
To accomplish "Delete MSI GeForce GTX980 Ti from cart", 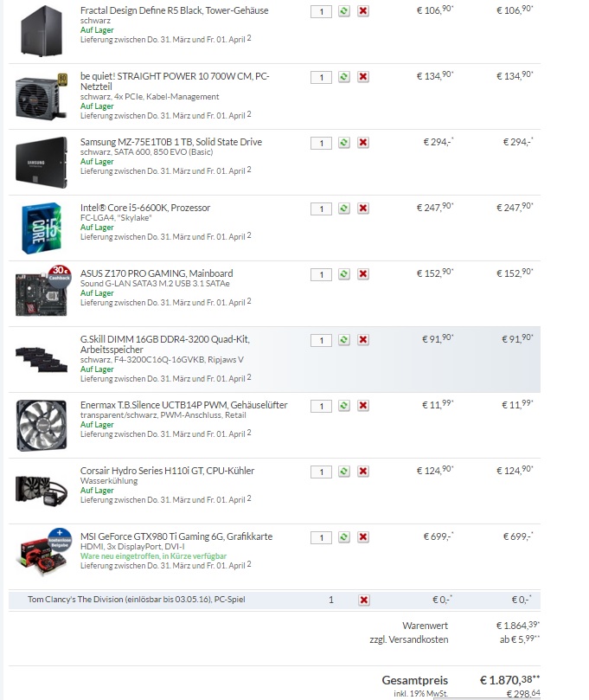I will tap(363, 536).
